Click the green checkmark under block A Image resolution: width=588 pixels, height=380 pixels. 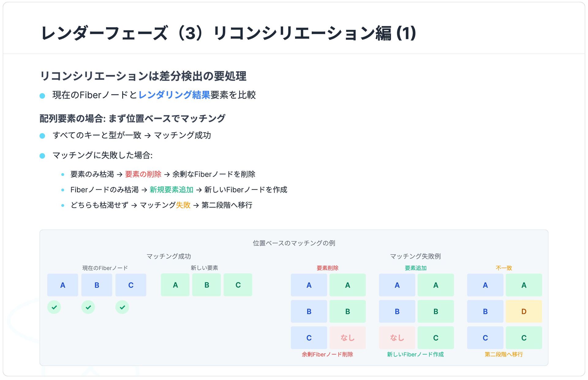tap(54, 307)
